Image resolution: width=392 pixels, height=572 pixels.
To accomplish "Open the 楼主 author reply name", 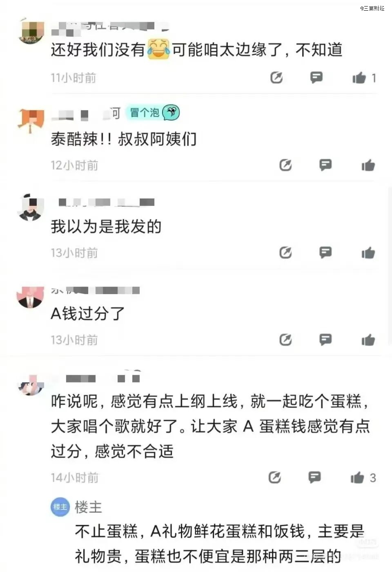I will tap(88, 507).
